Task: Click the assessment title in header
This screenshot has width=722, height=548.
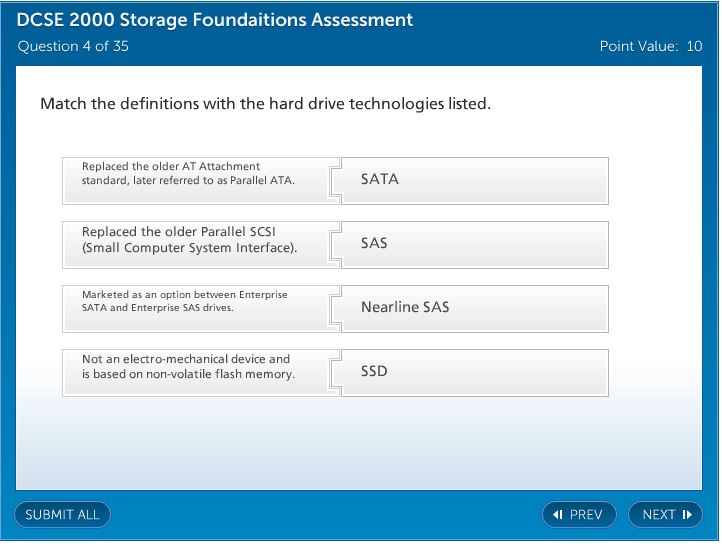Action: tap(215, 20)
